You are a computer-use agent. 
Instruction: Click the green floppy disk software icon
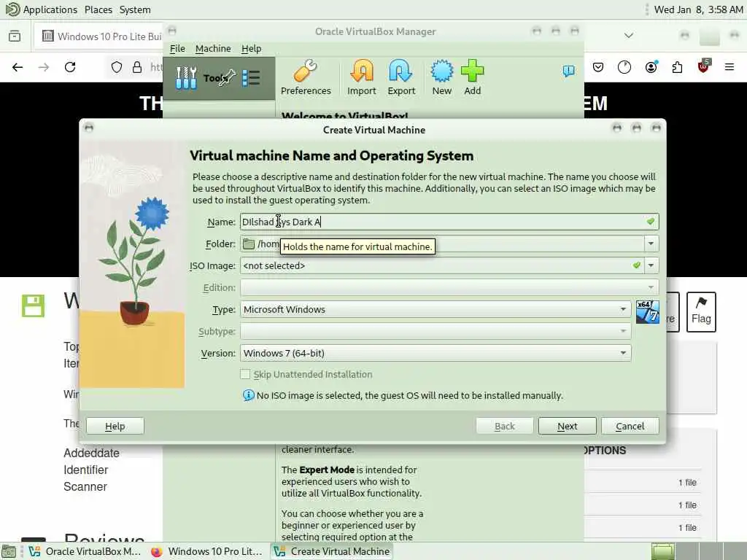click(33, 306)
